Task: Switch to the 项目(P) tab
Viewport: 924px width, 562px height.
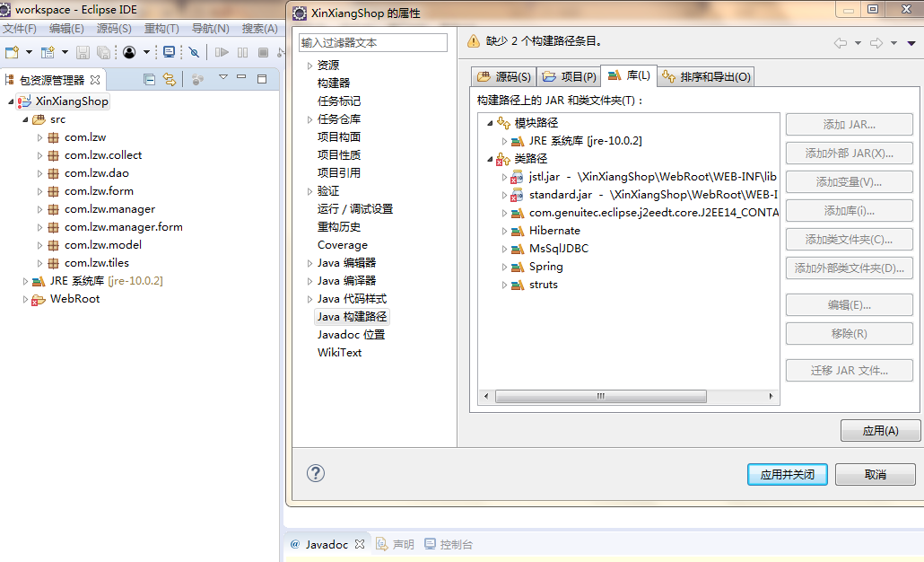Action: pyautogui.click(x=570, y=76)
